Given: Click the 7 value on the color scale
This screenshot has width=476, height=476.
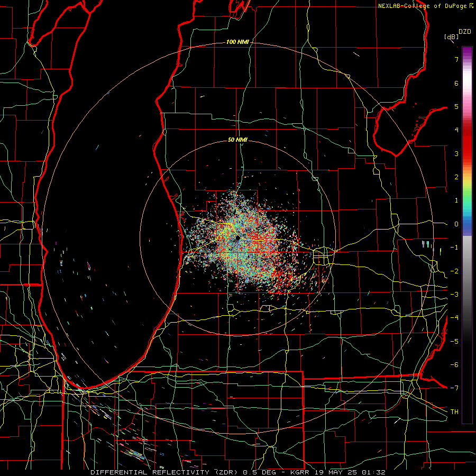Looking at the screenshot, I should 456,59.
